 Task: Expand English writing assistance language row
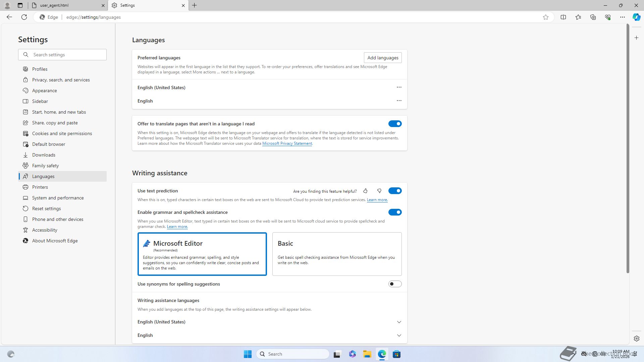[x=399, y=335]
